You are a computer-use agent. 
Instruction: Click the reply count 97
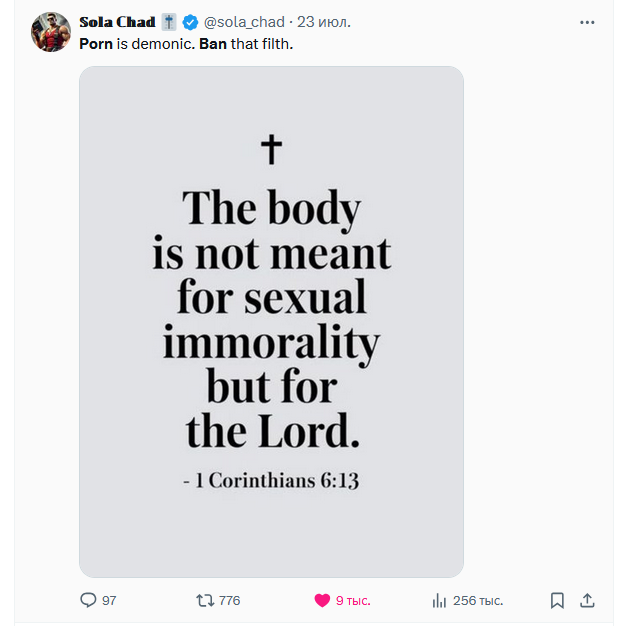click(x=109, y=600)
